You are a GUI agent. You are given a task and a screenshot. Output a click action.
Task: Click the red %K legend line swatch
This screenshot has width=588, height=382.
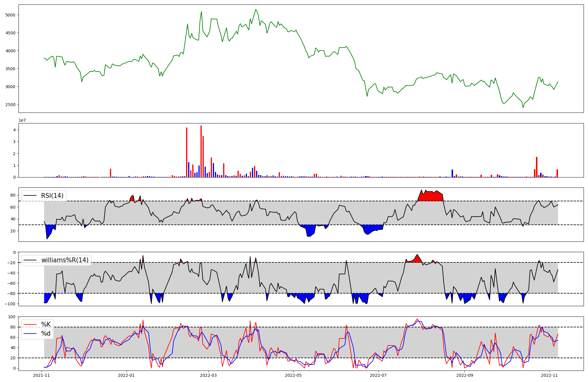coord(30,324)
